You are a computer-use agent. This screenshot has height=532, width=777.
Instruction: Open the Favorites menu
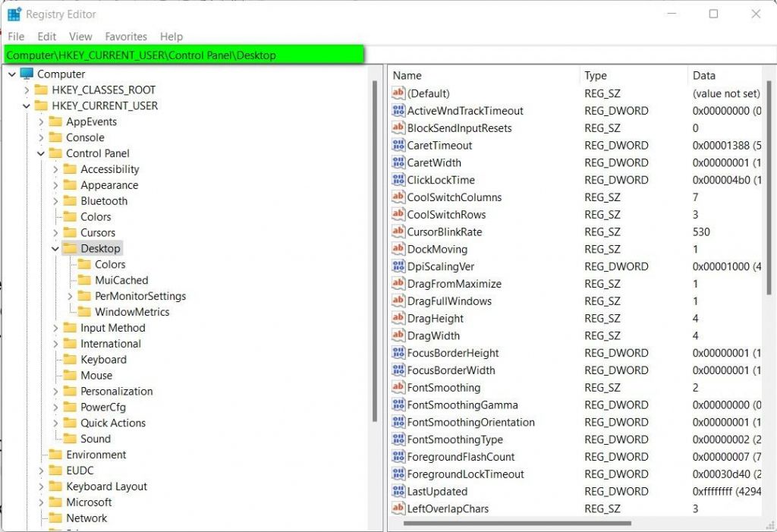pyautogui.click(x=126, y=36)
